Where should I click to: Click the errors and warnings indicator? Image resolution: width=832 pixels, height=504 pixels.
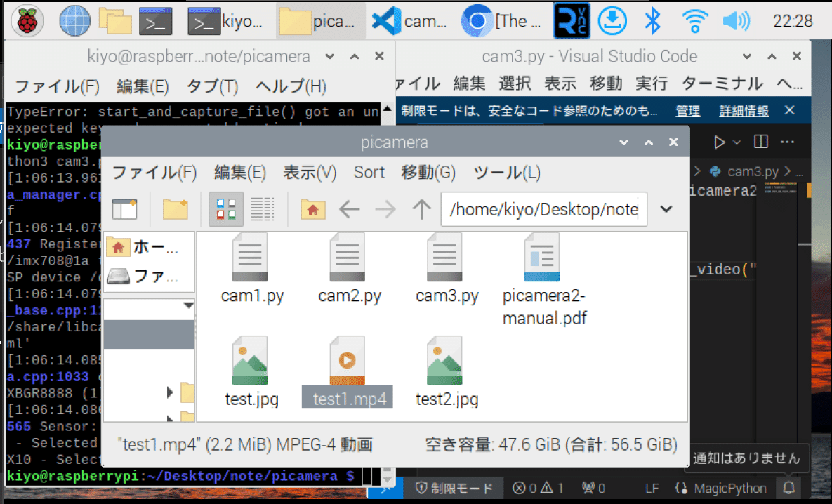pos(539,488)
